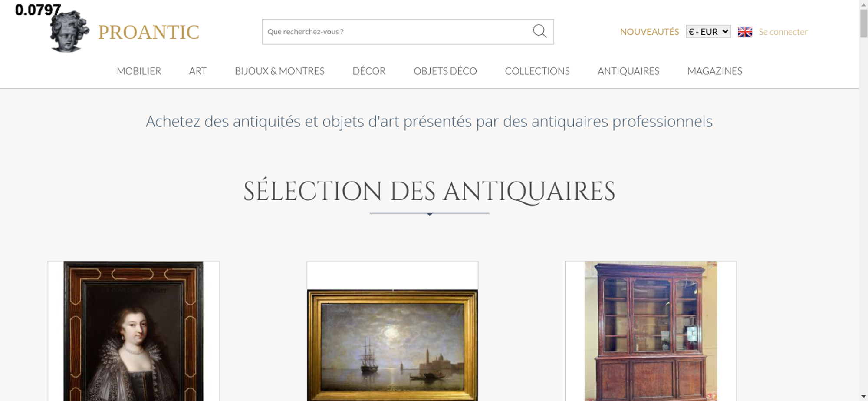The height and width of the screenshot is (401, 868).
Task: Open the MAGAZINES menu item
Action: (x=715, y=71)
